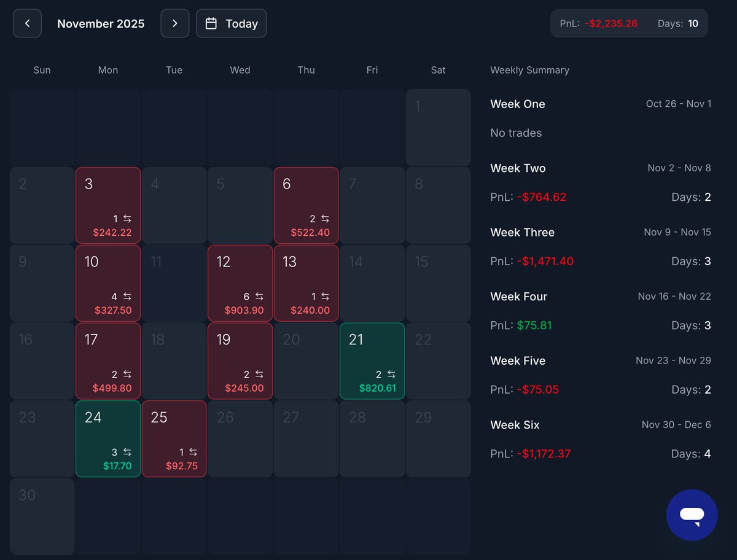
Task: Click the Sun weekday column header
Action: [42, 70]
